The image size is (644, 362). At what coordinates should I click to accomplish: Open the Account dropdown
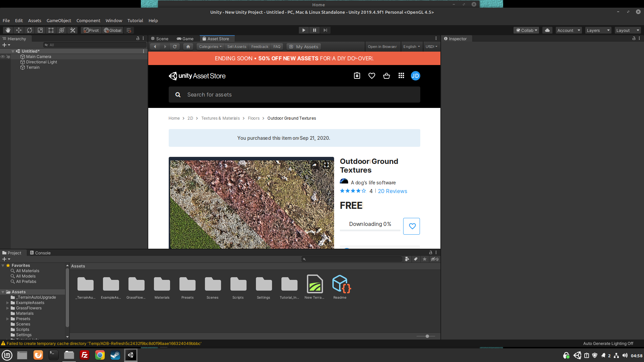click(569, 30)
